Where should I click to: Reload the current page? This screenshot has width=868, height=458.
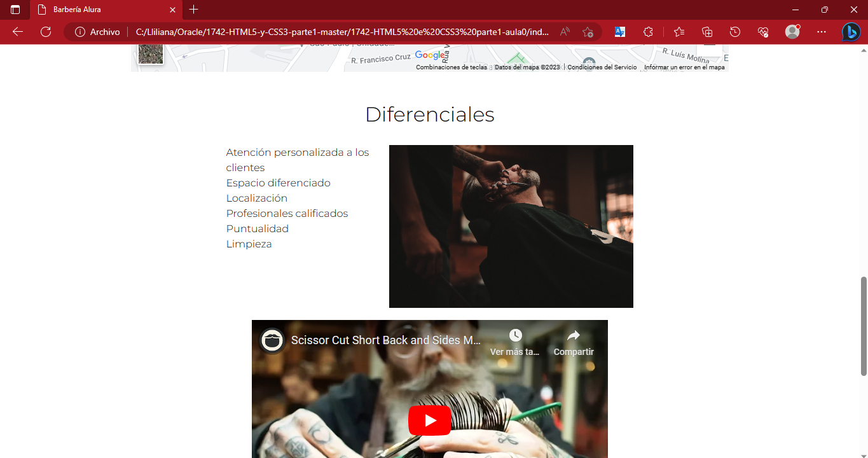click(x=46, y=32)
